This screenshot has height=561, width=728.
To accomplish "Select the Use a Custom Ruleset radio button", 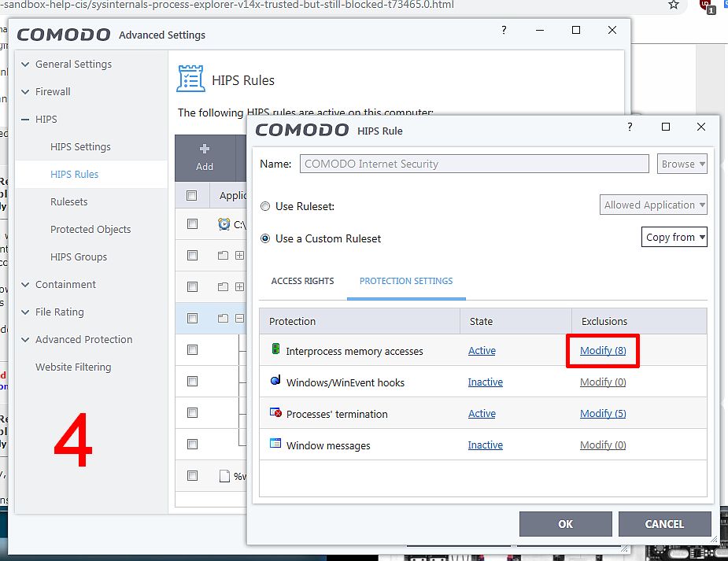I will coord(265,238).
